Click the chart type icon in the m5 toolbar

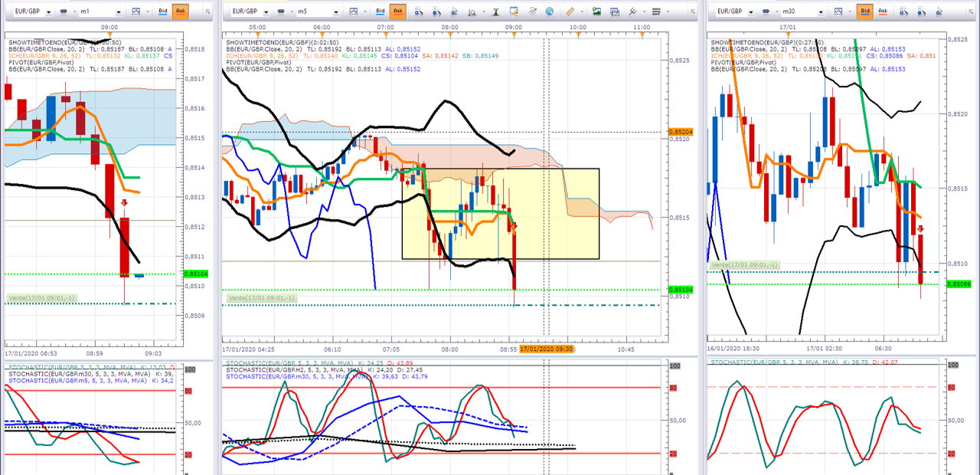point(354,12)
